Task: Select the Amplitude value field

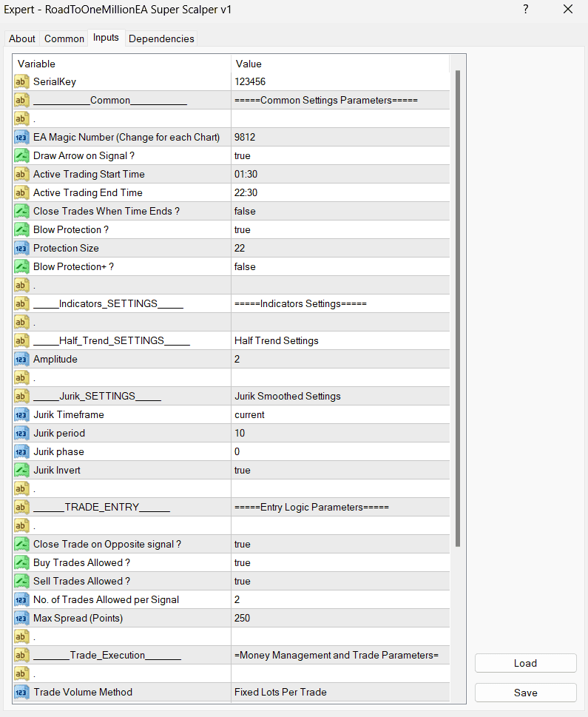Action: click(340, 359)
